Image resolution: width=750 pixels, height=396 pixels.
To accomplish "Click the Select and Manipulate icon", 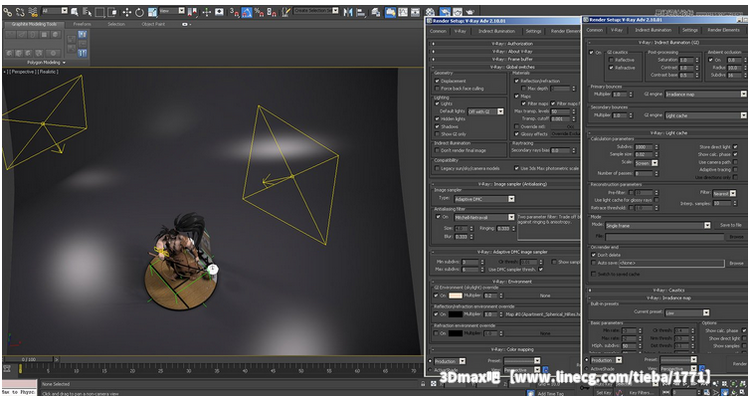I will pyautogui.click(x=207, y=12).
